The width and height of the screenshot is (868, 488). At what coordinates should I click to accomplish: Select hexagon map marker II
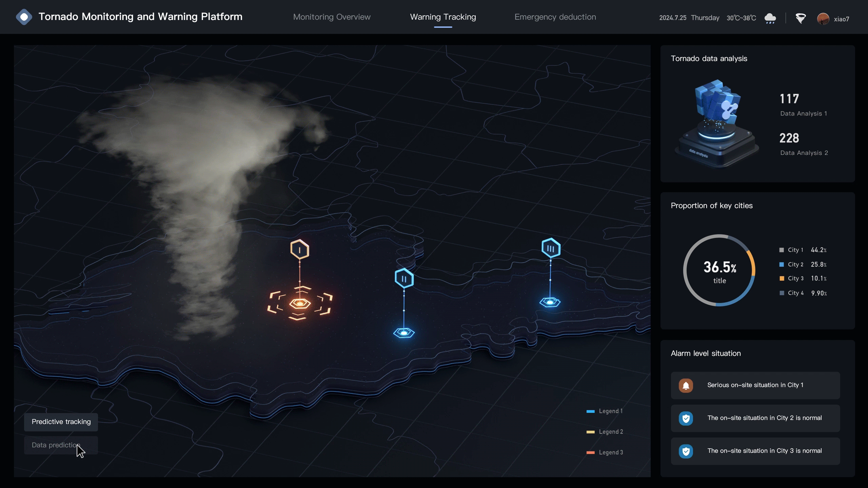[x=404, y=279]
